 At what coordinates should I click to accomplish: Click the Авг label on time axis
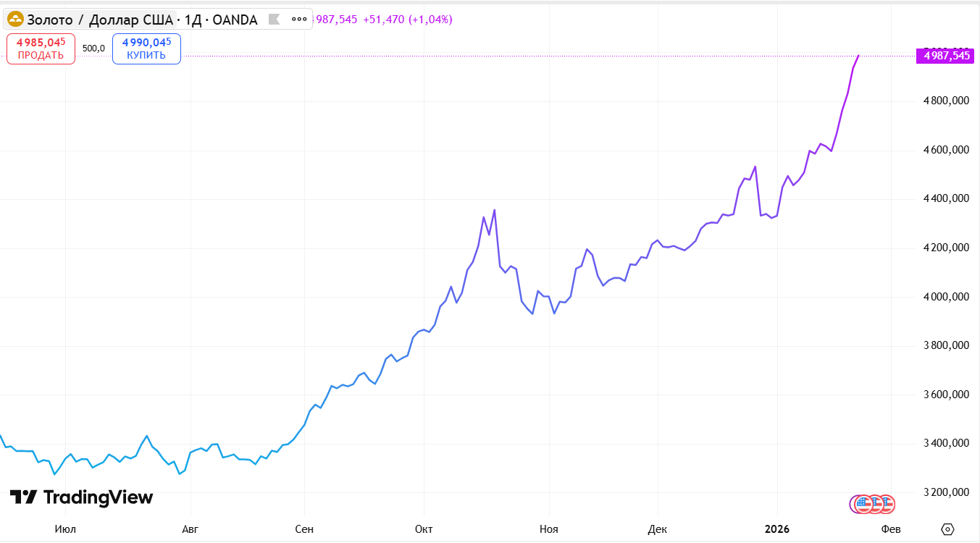click(190, 529)
